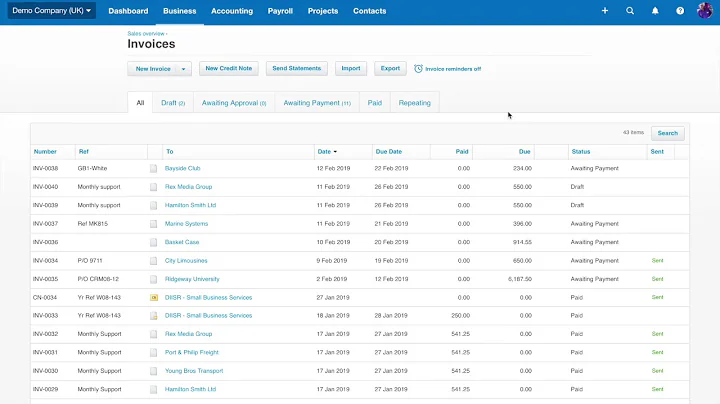This screenshot has height=404, width=720.
Task: Open the notifications bell icon
Action: tap(655, 11)
